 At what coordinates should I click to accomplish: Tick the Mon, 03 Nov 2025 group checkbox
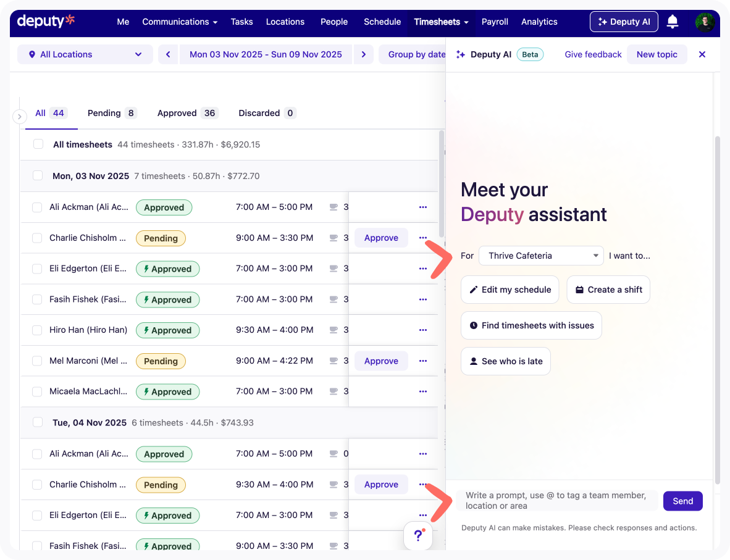[38, 176]
